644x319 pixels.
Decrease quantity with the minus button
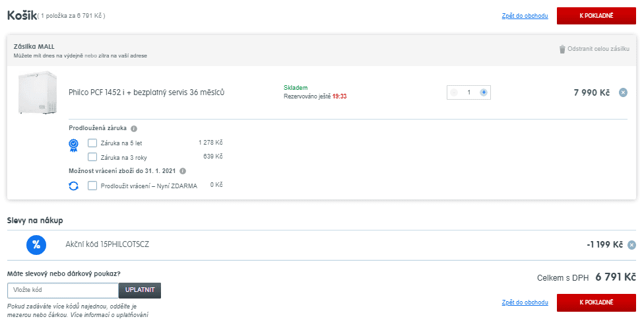click(x=454, y=92)
